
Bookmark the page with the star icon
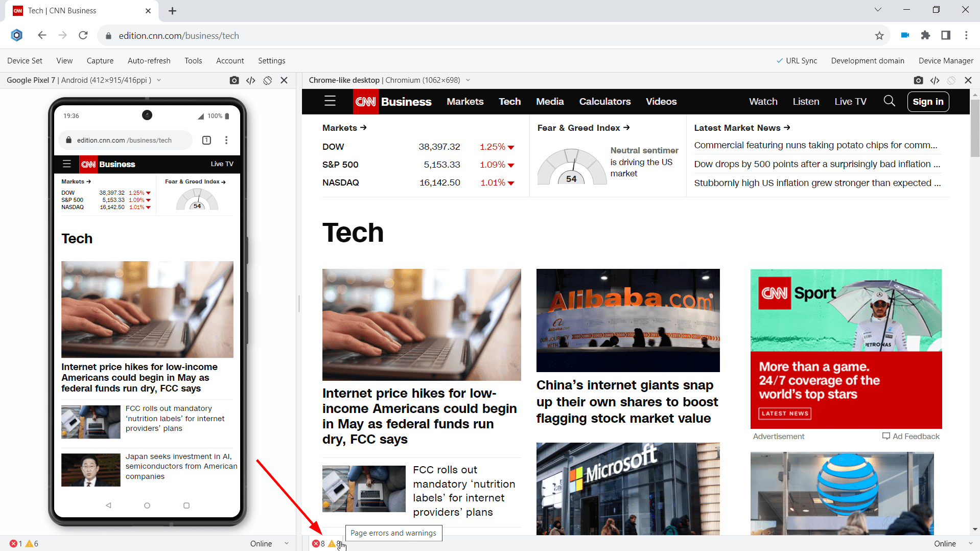click(x=879, y=35)
